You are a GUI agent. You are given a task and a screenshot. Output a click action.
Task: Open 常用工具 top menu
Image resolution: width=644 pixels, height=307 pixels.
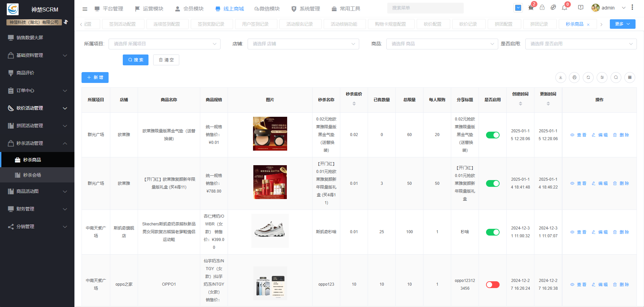pos(346,9)
